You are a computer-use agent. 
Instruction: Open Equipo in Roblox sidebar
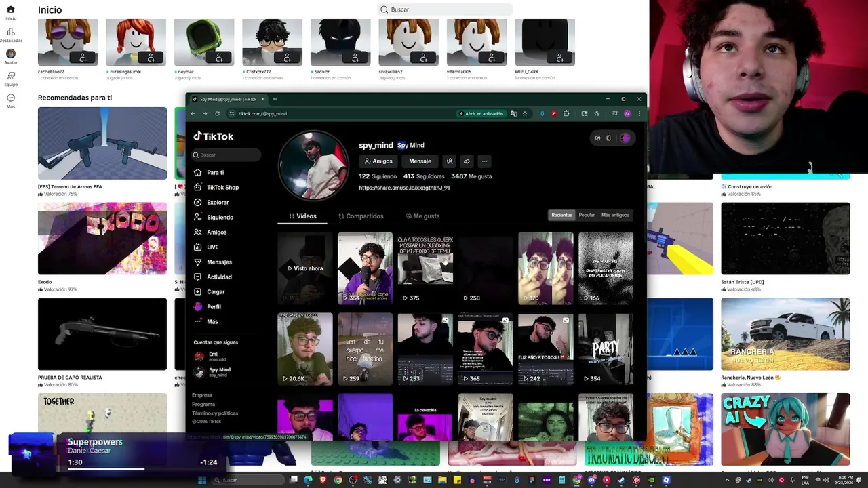tap(10, 79)
